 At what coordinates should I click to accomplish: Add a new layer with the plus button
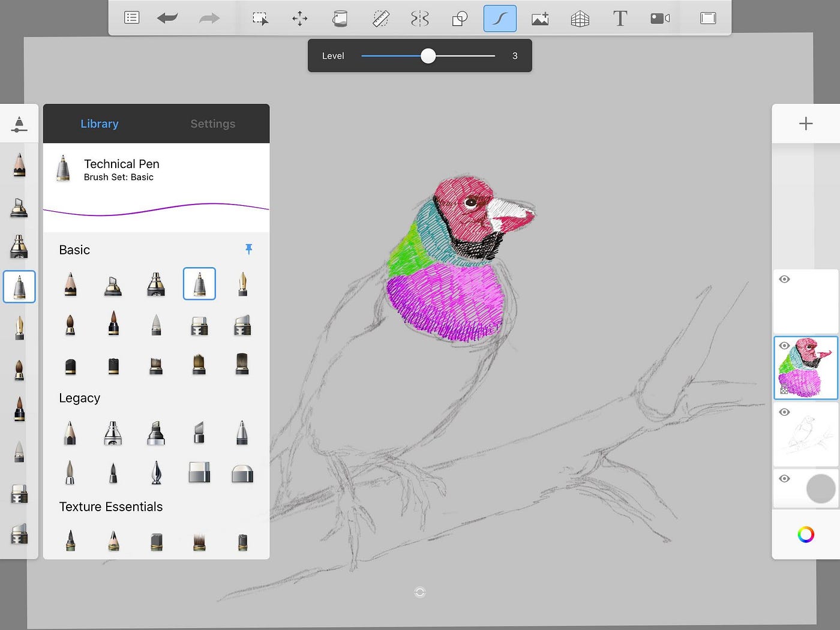point(806,124)
